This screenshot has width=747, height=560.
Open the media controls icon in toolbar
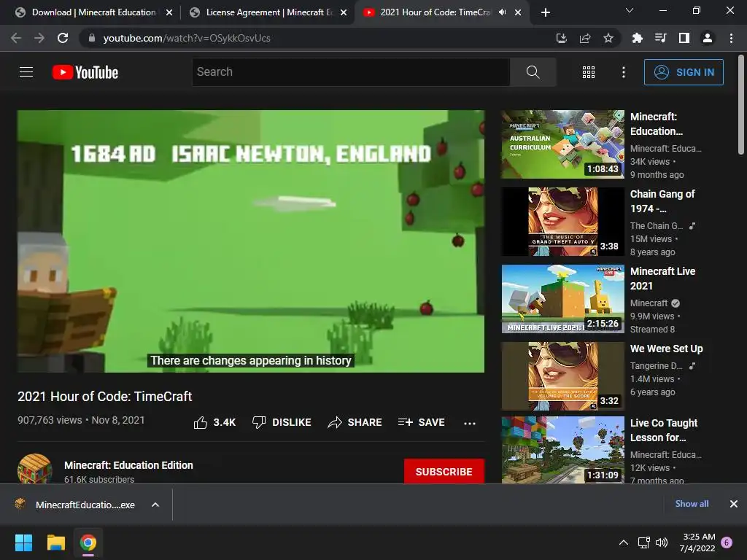click(660, 38)
